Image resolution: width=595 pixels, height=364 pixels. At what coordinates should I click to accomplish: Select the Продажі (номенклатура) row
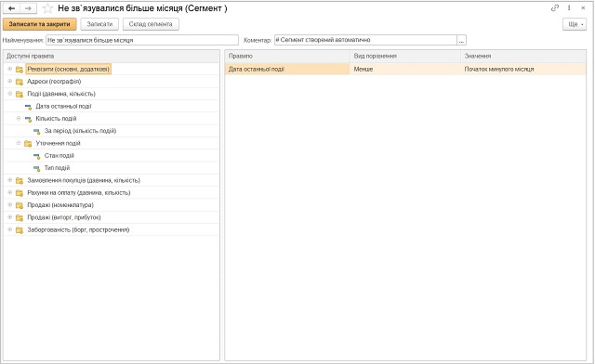click(x=112, y=205)
